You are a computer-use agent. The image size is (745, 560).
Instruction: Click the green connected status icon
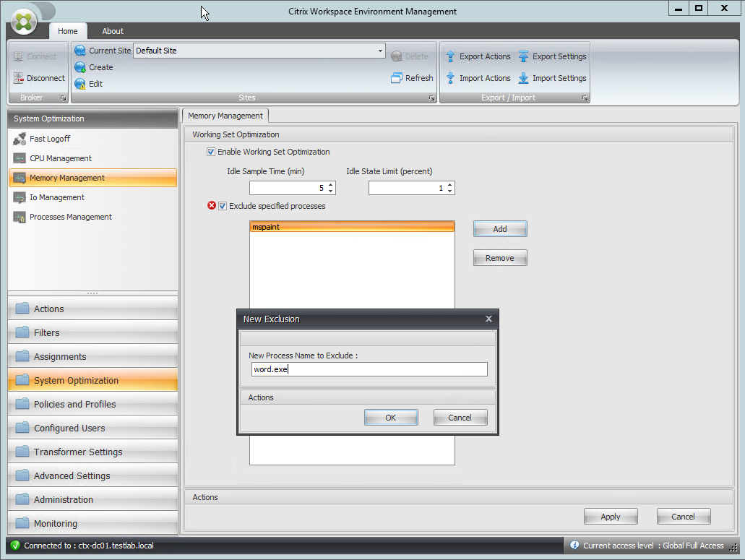15,546
